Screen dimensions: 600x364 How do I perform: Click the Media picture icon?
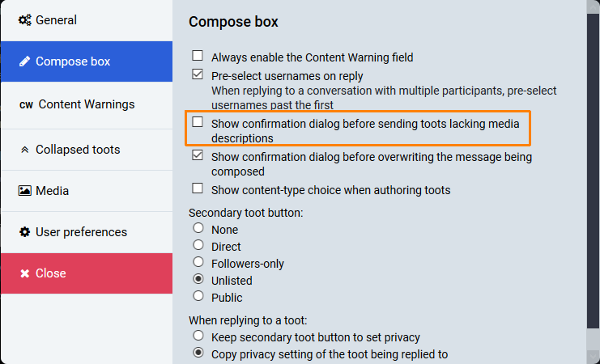[x=24, y=191]
